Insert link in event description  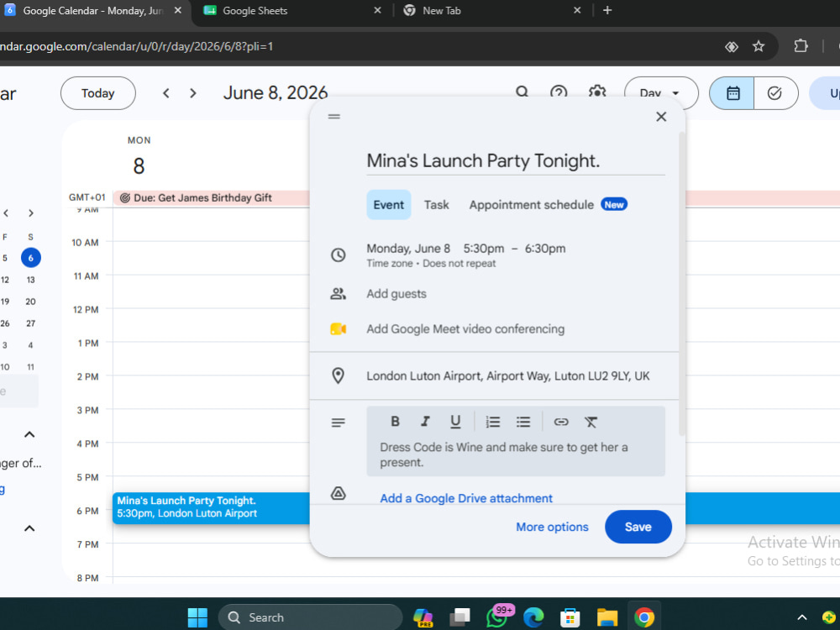(561, 422)
